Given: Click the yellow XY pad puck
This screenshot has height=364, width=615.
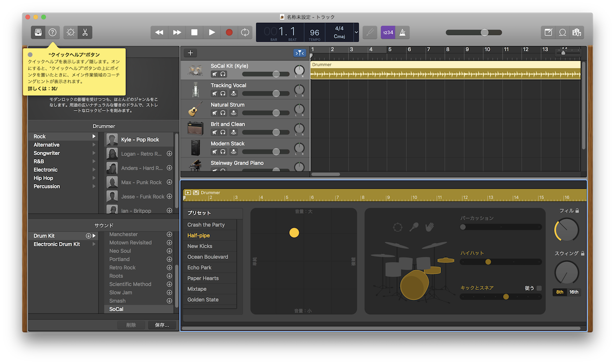Looking at the screenshot, I should click(x=294, y=233).
